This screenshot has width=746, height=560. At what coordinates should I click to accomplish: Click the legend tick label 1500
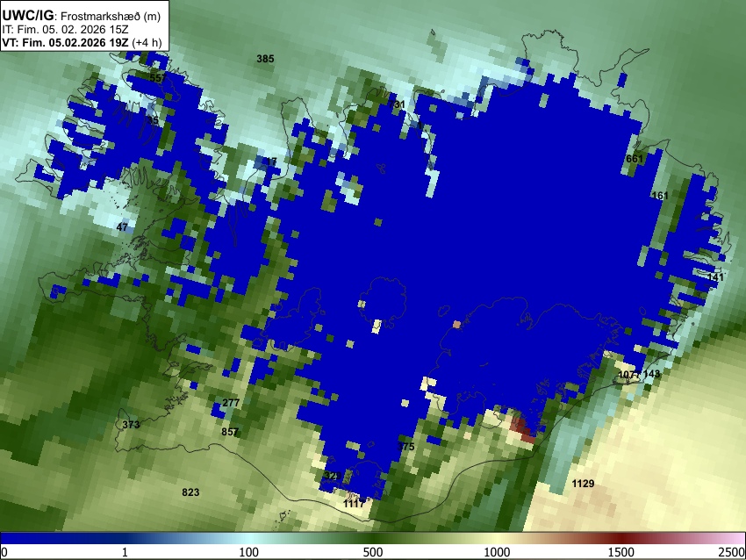pos(620,552)
